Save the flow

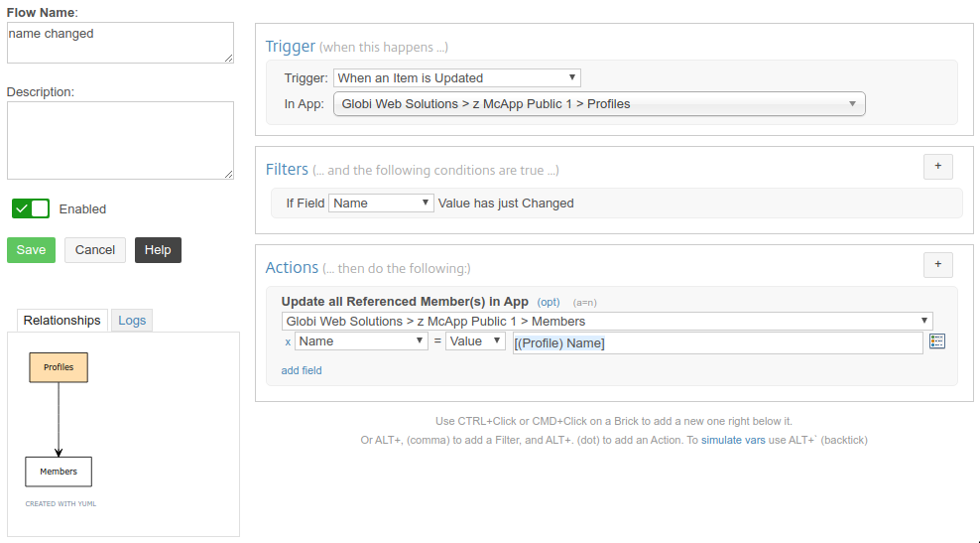(x=32, y=250)
